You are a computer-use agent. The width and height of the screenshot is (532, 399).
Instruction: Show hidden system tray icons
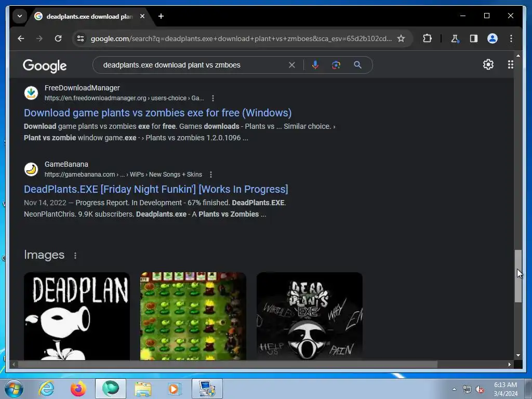tap(454, 389)
